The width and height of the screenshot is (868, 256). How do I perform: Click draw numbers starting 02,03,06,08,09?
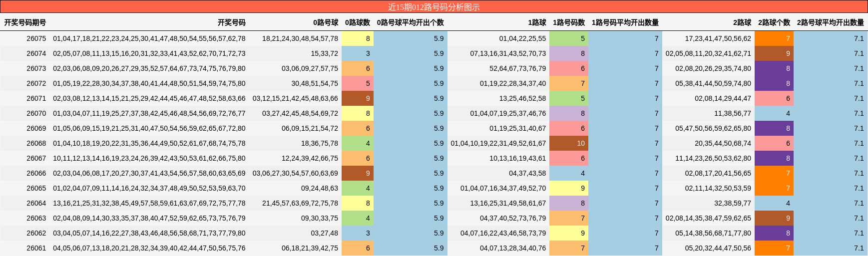click(x=149, y=68)
